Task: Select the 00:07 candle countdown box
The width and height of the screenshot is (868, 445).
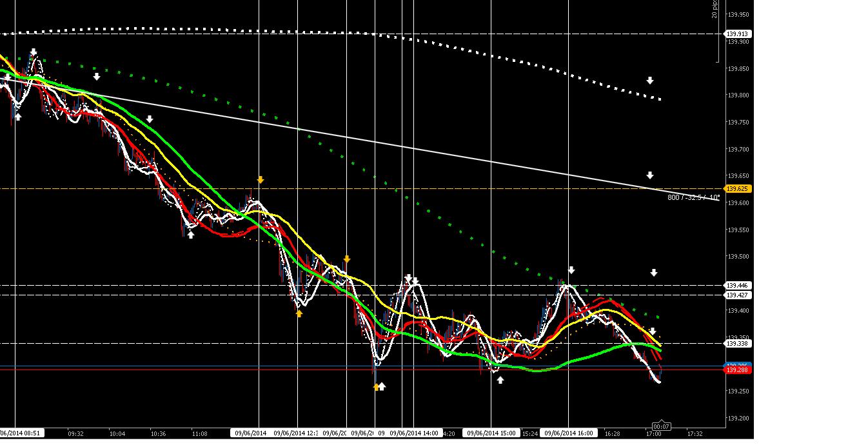Action: [x=662, y=426]
